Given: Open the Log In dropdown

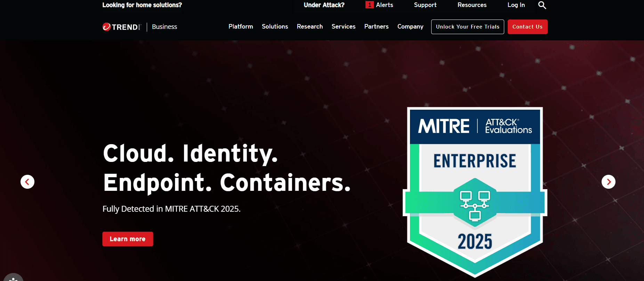Looking at the screenshot, I should point(516,5).
